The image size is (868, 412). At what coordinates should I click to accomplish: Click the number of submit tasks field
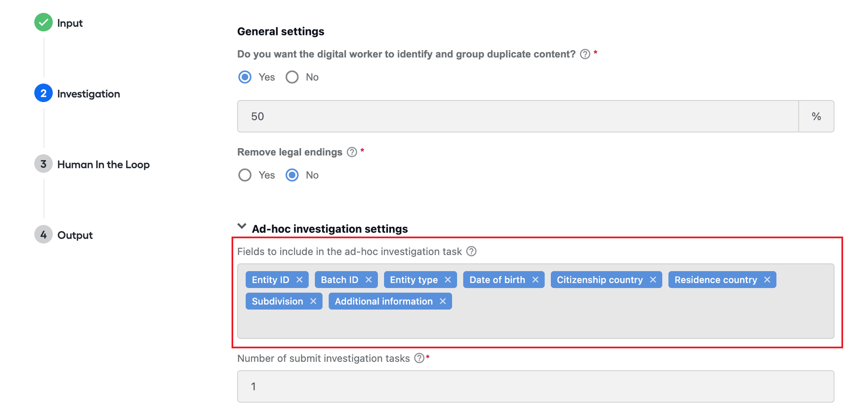click(x=536, y=386)
